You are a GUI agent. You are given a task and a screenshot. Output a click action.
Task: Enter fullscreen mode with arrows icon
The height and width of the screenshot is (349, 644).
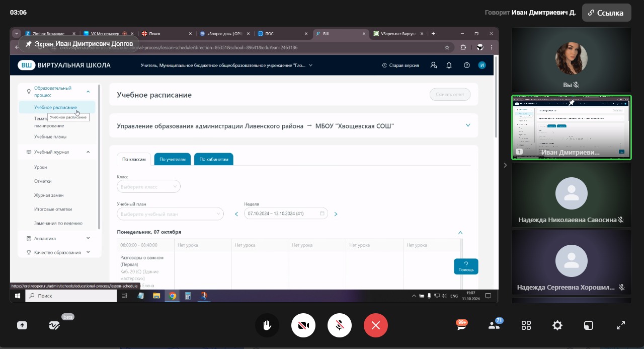click(x=621, y=325)
